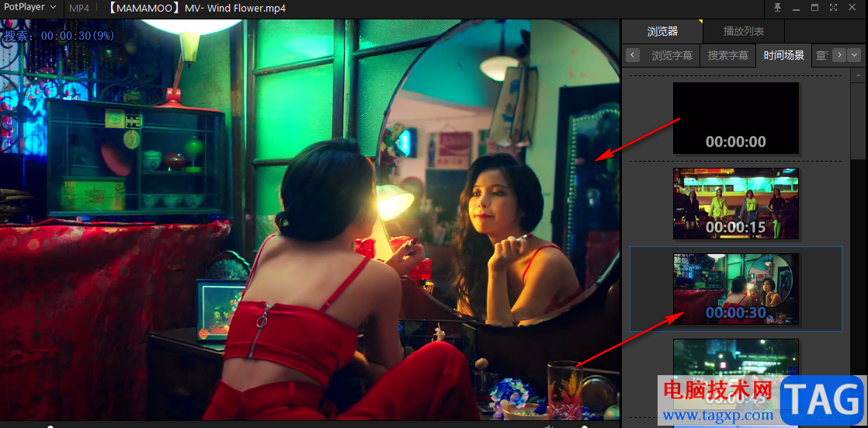Viewport: 868px width, 428px height.
Task: Jump to the 00:00:15 scene thumbnail
Action: click(x=736, y=204)
